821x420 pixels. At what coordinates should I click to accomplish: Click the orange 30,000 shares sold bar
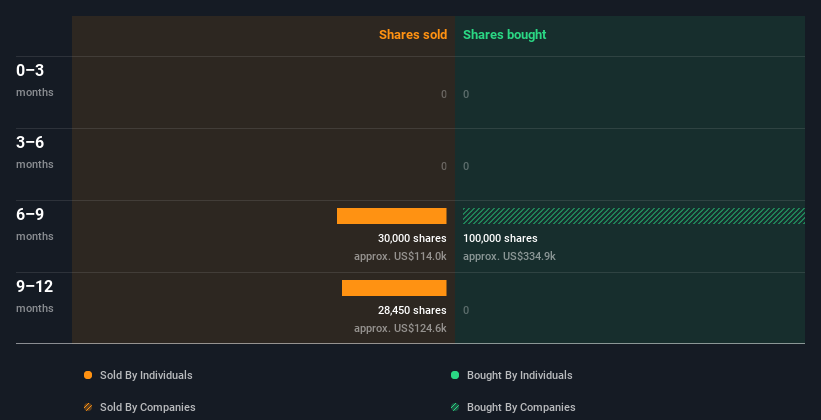click(x=391, y=216)
